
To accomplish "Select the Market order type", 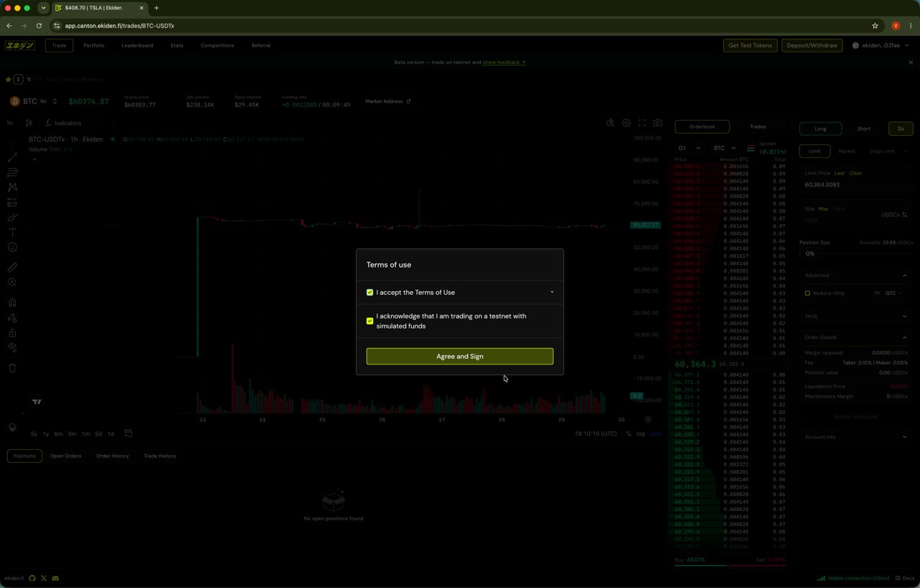I will pyautogui.click(x=847, y=151).
